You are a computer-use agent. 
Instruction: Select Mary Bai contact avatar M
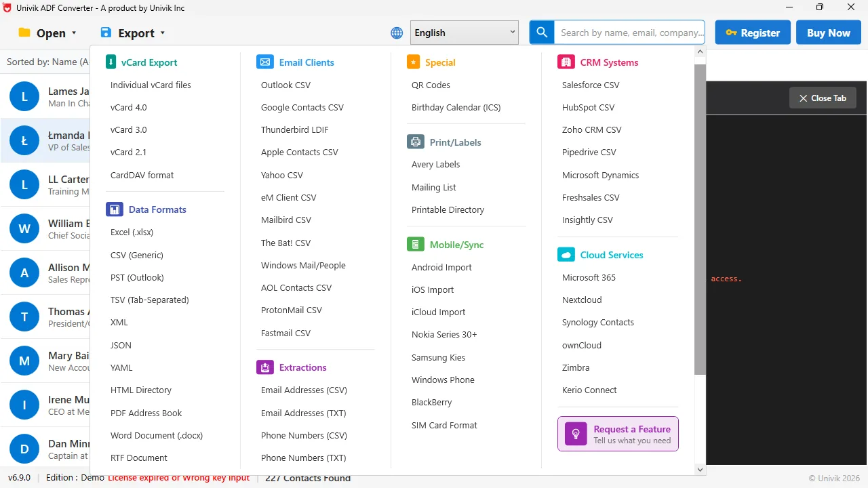(x=24, y=361)
